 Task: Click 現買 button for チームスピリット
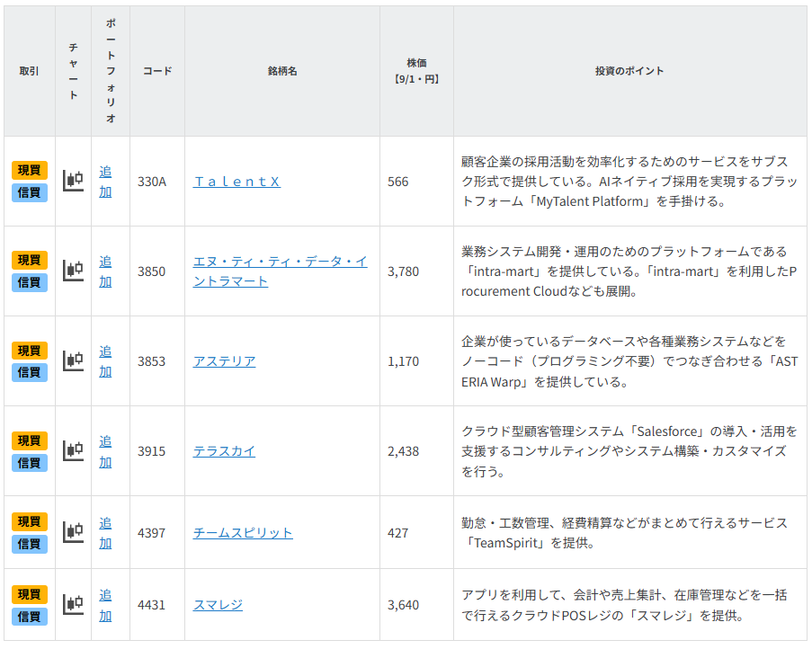click(x=30, y=521)
